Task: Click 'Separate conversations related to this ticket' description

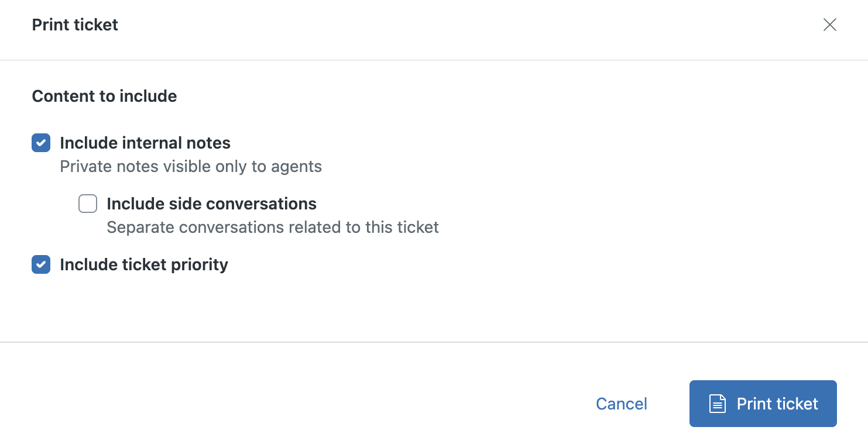Action: tap(273, 227)
